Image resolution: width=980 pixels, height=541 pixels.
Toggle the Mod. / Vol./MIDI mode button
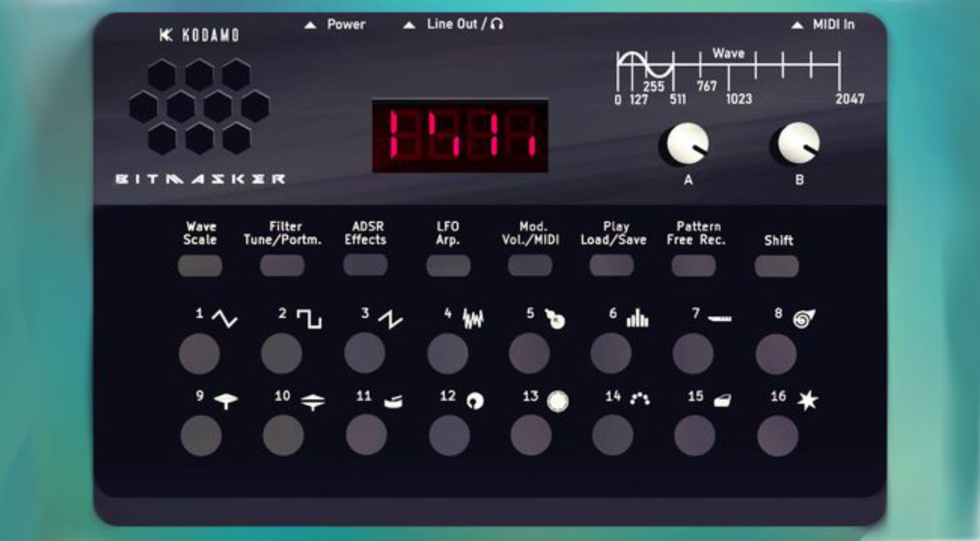point(530,266)
